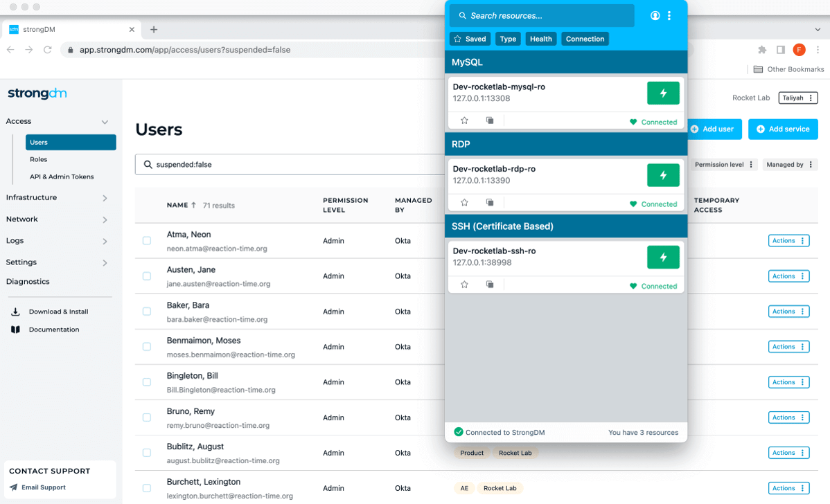Click the Add user button
The height and width of the screenshot is (504, 830).
(714, 129)
